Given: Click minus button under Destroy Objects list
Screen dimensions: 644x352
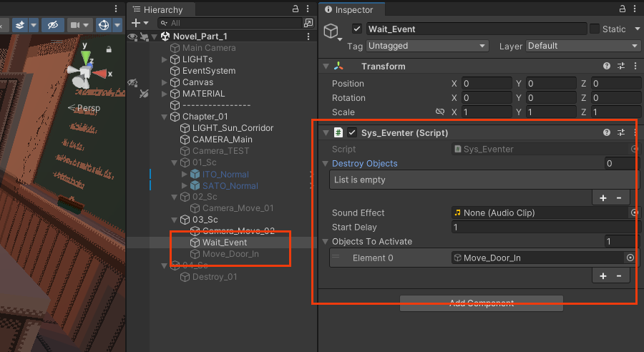Looking at the screenshot, I should point(619,197).
